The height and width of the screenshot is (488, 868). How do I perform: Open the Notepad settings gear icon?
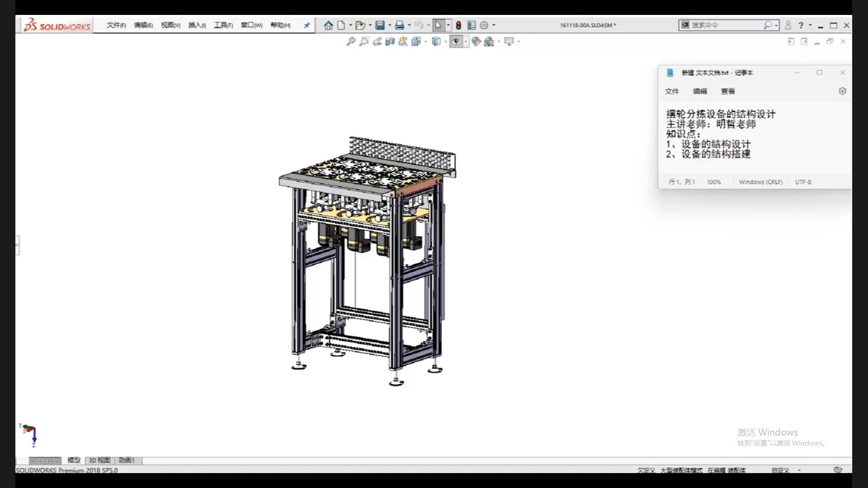click(x=842, y=91)
